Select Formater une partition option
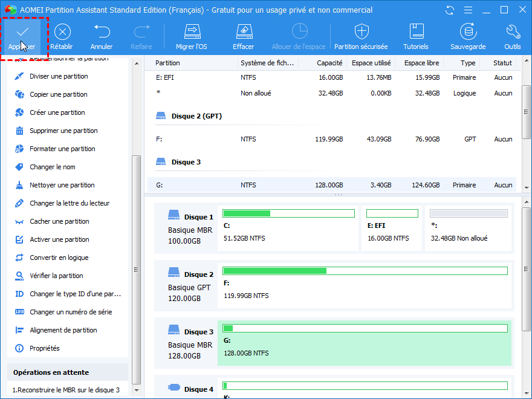Viewport: 532px width, 399px height. point(62,149)
